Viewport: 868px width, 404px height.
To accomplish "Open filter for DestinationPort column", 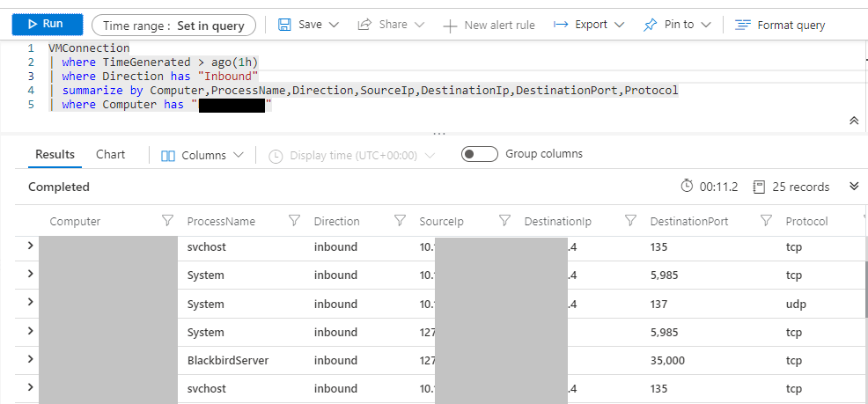I will [766, 221].
